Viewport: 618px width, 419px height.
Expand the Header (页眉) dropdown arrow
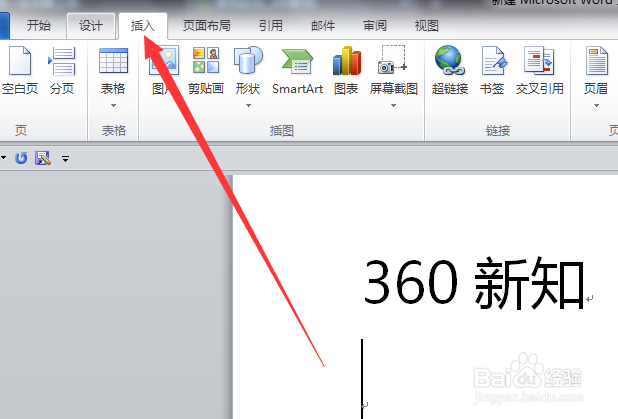(x=596, y=105)
